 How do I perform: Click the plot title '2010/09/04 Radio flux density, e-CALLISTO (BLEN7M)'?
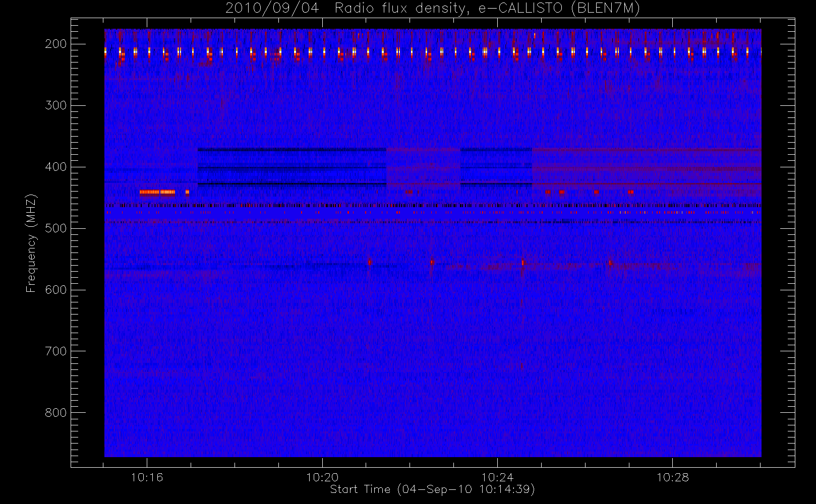433,8
